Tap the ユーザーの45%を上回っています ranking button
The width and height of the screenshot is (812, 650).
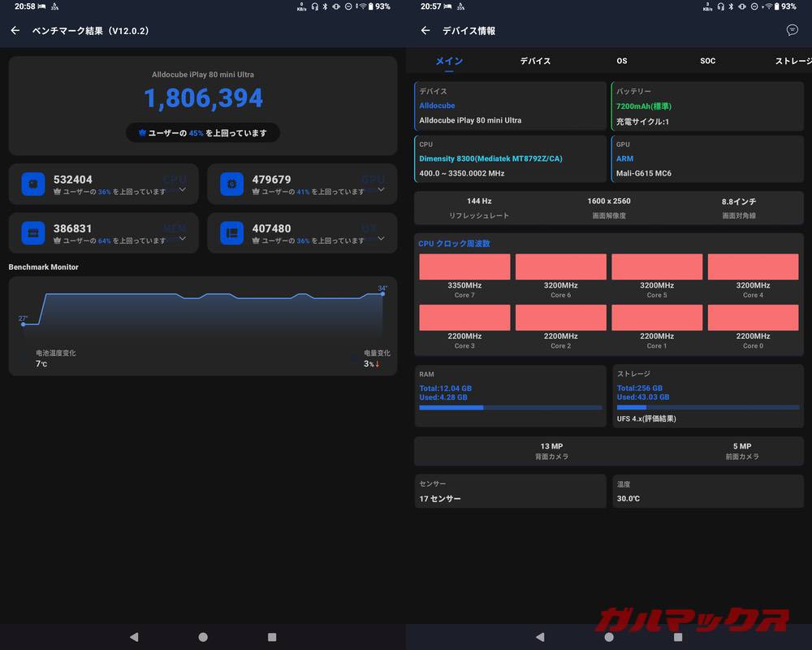pyautogui.click(x=203, y=132)
